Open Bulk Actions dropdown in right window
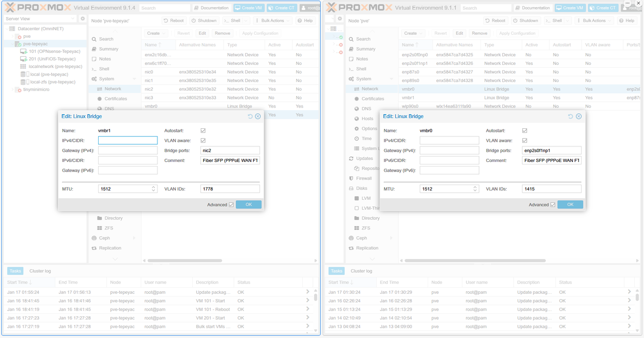The image size is (644, 338). point(594,21)
